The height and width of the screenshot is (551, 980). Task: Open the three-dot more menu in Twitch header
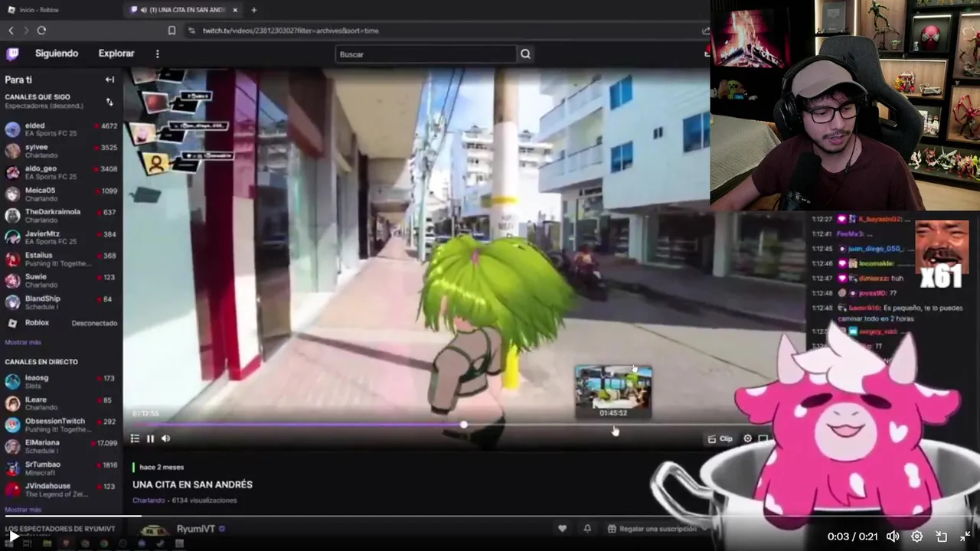157,54
